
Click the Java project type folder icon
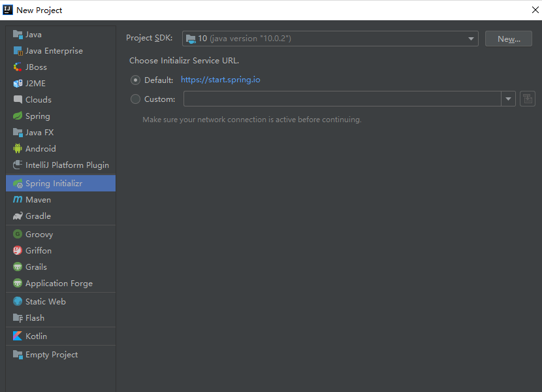coord(18,35)
